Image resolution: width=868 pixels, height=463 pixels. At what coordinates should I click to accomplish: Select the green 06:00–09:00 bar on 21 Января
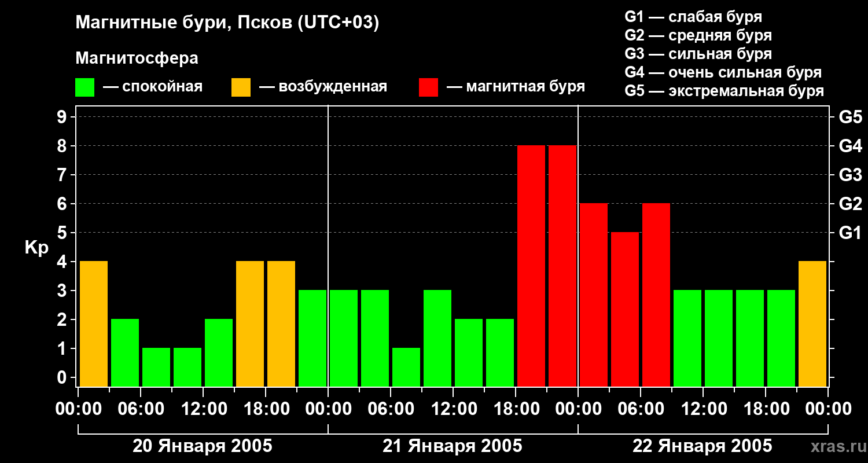pos(406,367)
